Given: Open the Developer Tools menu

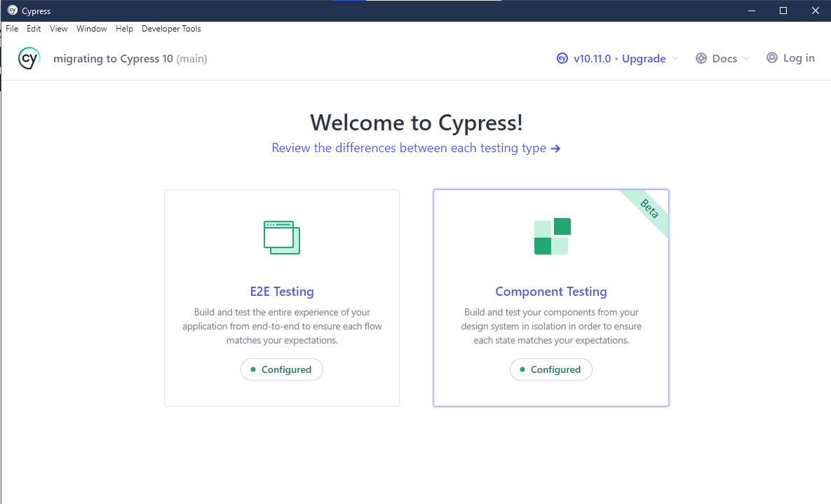Looking at the screenshot, I should pyautogui.click(x=170, y=28).
